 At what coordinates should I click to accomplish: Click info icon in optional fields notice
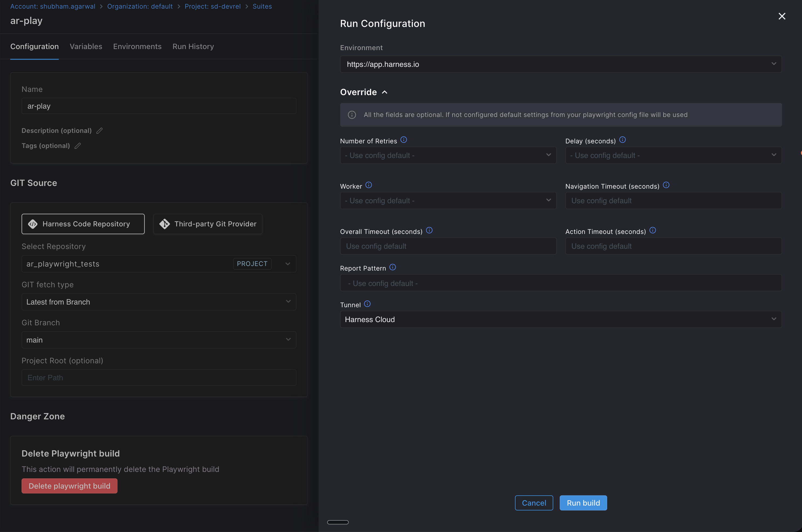click(x=352, y=115)
